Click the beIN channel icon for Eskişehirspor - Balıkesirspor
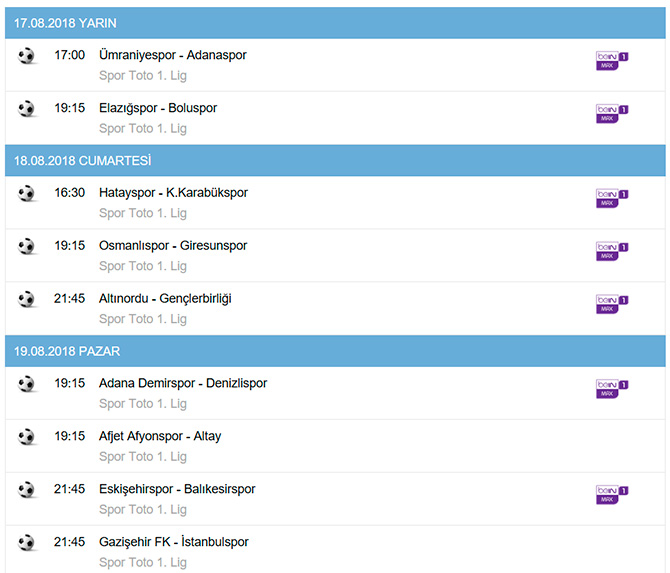Screen dimensions: 670x573 [x=612, y=495]
